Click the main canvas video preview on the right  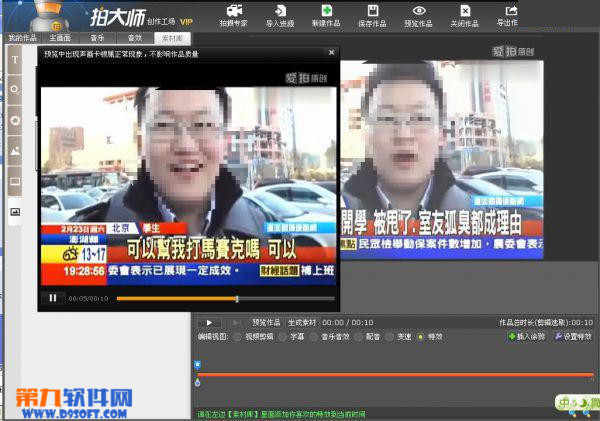click(442, 160)
